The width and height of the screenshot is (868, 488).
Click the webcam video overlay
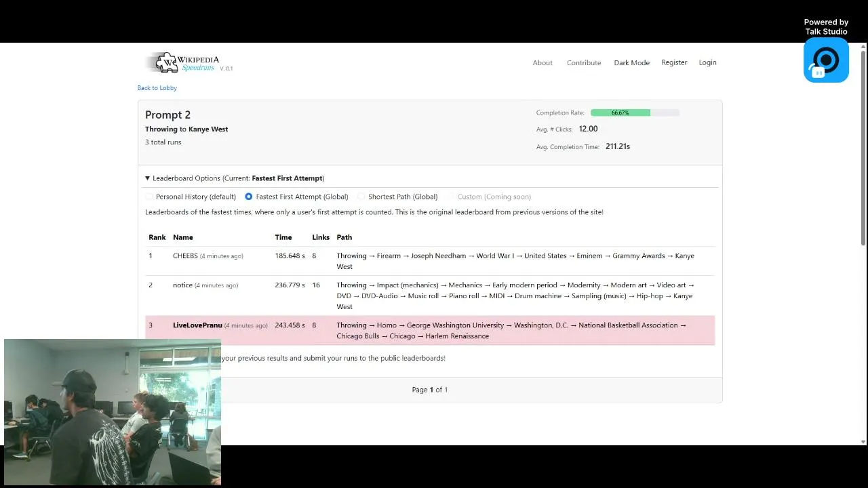pos(113,412)
